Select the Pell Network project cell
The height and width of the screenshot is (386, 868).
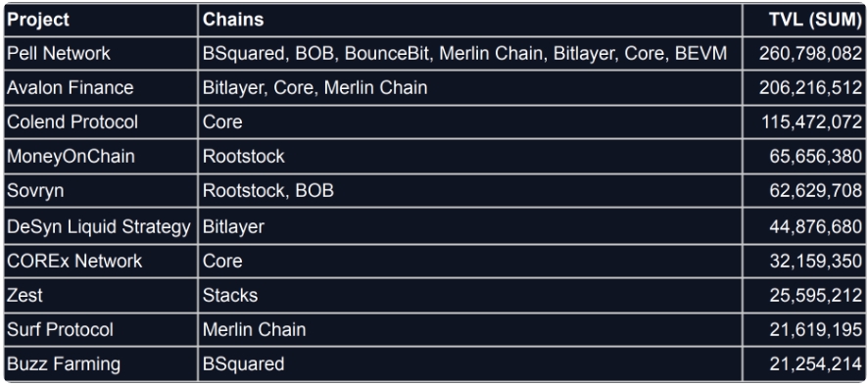(101, 54)
